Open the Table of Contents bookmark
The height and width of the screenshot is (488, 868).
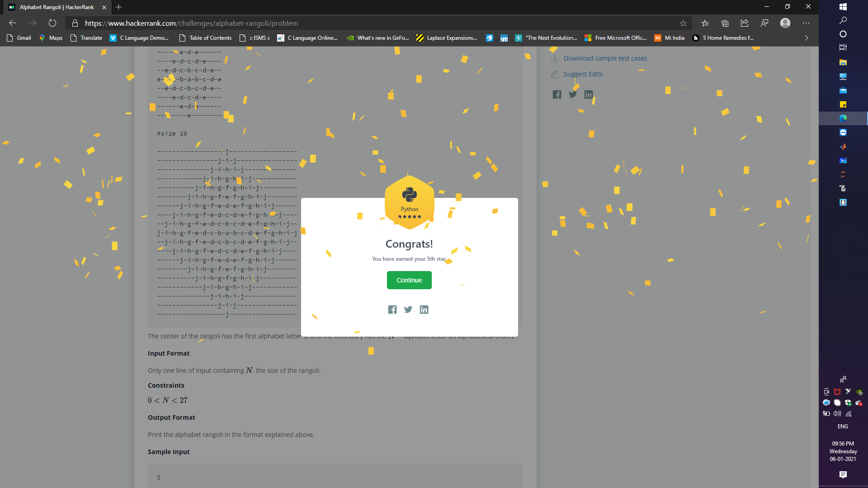[205, 38]
